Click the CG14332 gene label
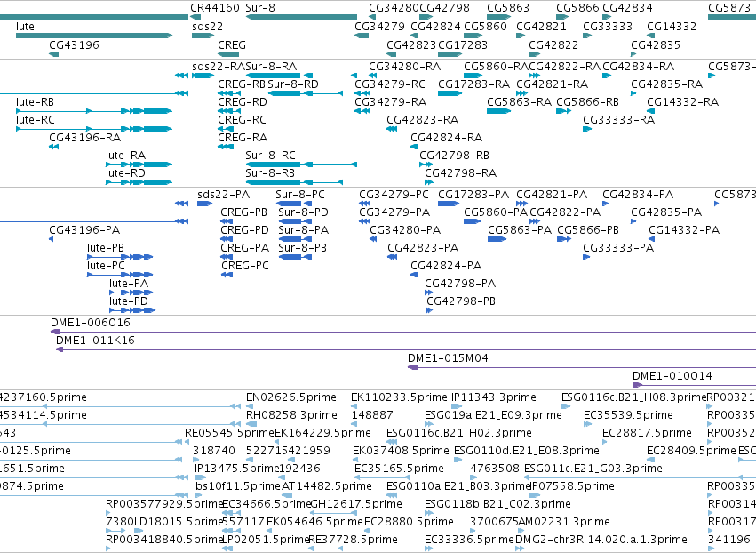 tap(671, 26)
